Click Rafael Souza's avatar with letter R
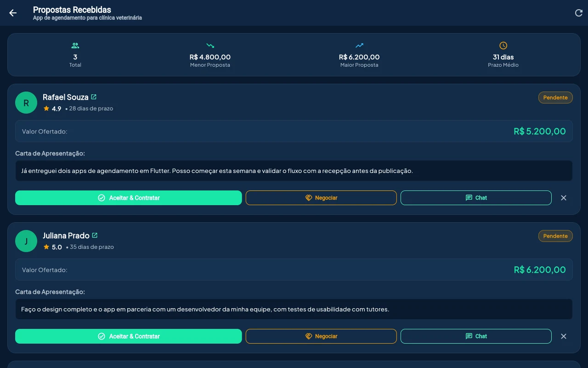 point(26,103)
